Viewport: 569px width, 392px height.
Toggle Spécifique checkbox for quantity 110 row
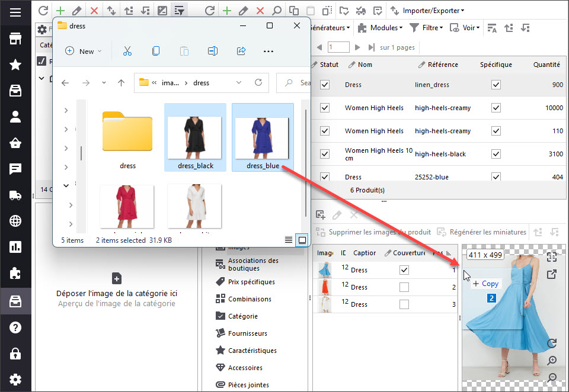(x=496, y=131)
